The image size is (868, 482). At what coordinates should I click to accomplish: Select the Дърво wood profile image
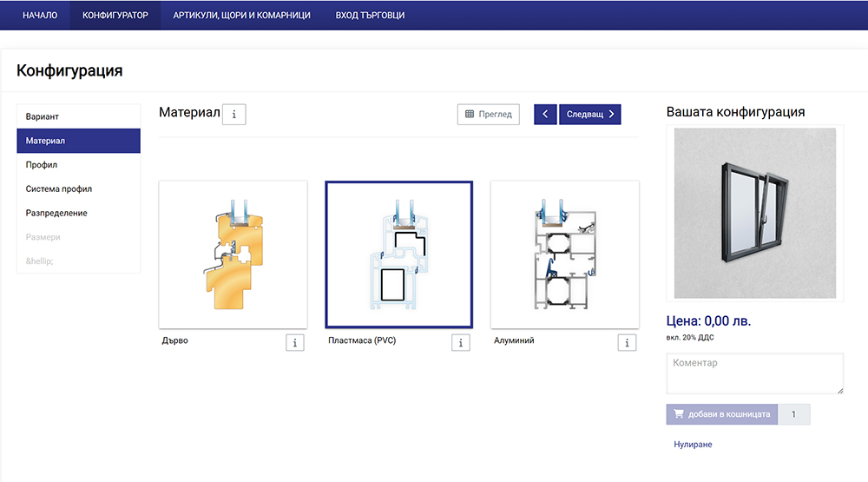tap(233, 254)
